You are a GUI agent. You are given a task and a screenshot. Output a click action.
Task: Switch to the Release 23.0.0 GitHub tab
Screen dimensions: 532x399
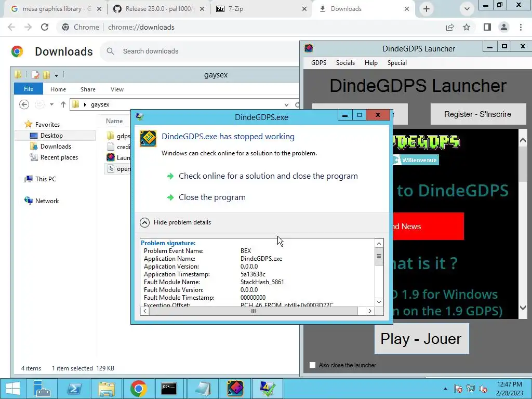tap(159, 9)
